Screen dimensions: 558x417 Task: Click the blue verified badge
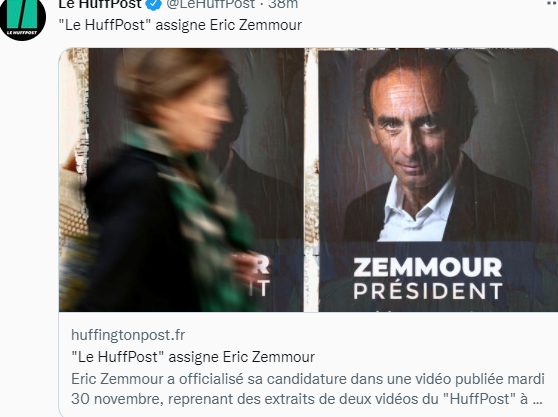pyautogui.click(x=153, y=4)
